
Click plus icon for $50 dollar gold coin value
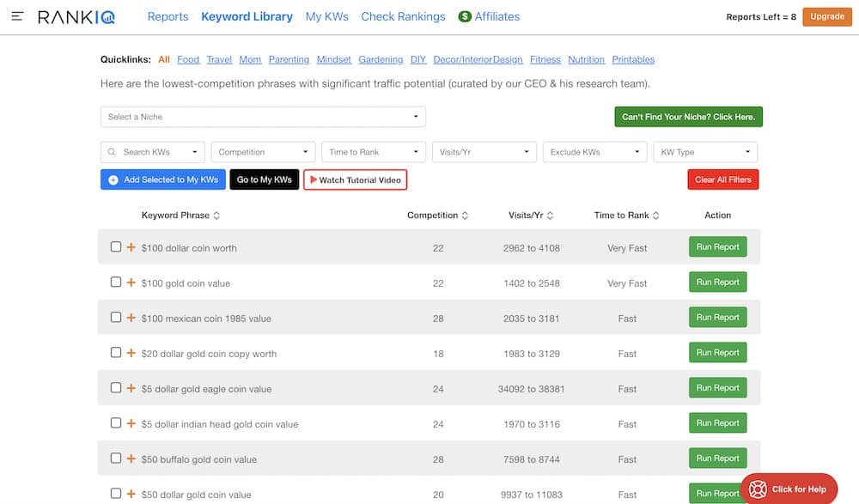click(131, 494)
